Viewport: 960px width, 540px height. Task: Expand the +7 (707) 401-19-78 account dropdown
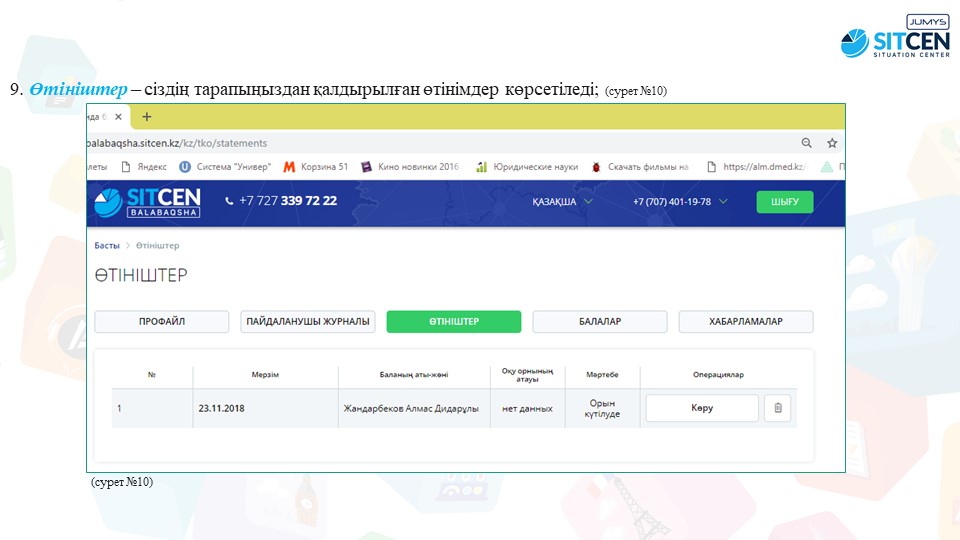coord(679,202)
